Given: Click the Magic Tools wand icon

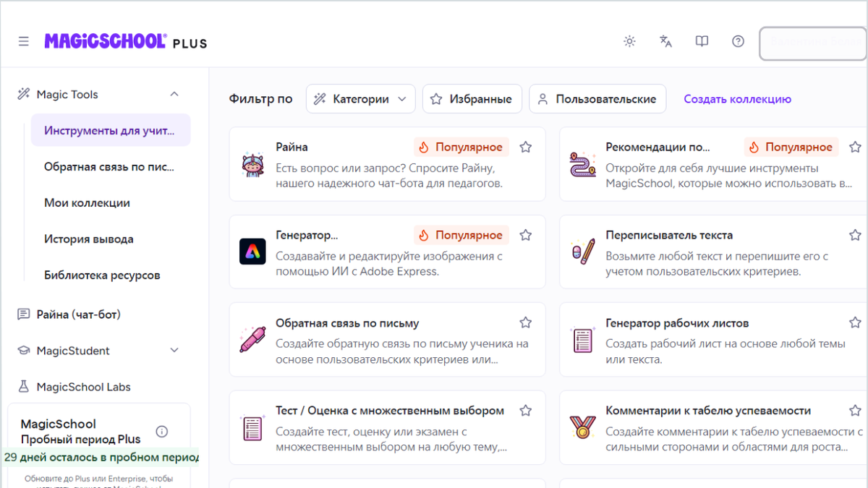Looking at the screenshot, I should pos(24,94).
